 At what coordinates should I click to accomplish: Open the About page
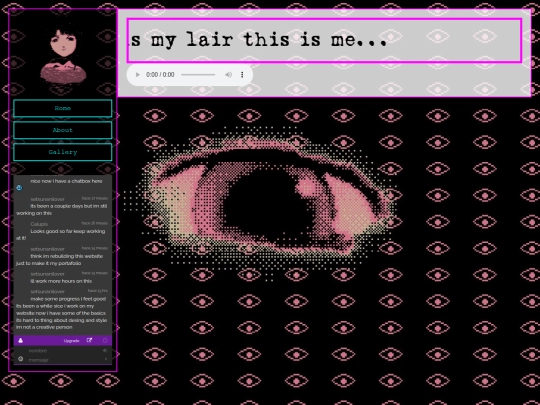(x=63, y=130)
